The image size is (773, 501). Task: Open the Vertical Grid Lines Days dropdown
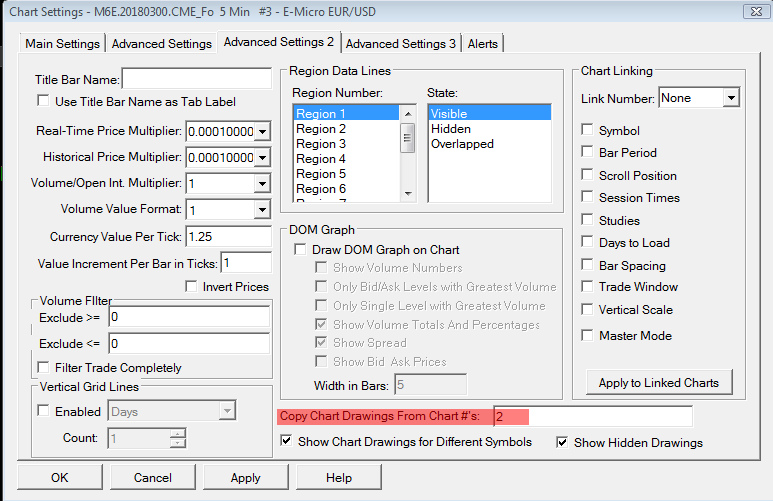(227, 411)
